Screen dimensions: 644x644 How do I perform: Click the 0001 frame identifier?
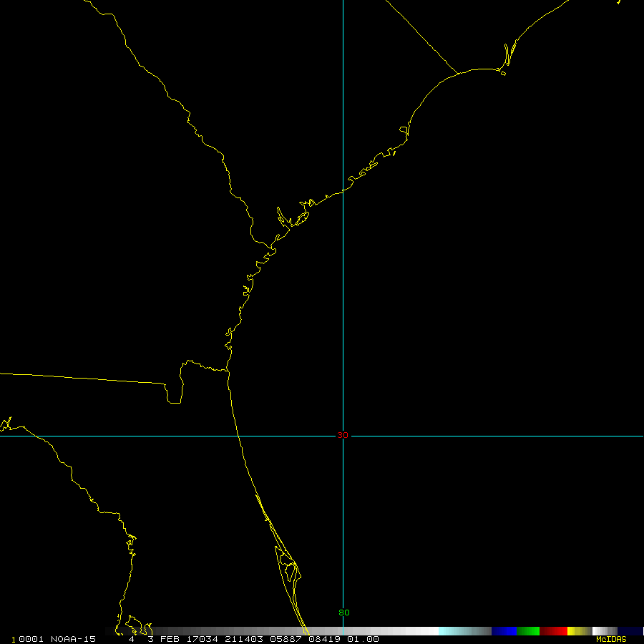pos(31,639)
